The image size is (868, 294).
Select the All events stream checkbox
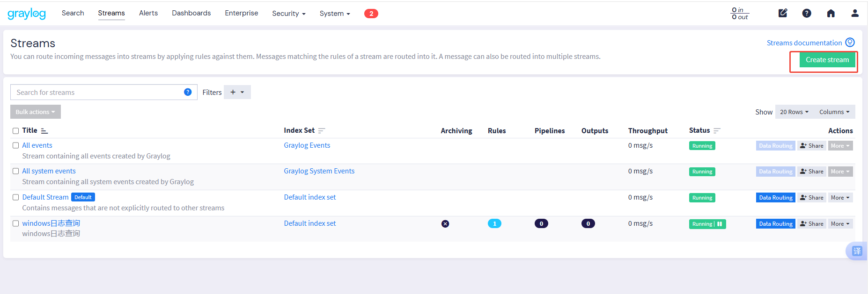(x=15, y=145)
